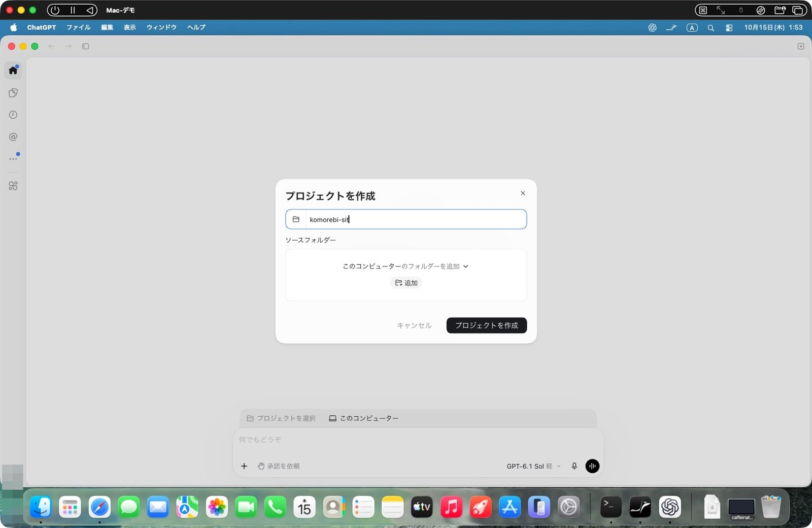Click the input source A icon in menu bar

692,28
